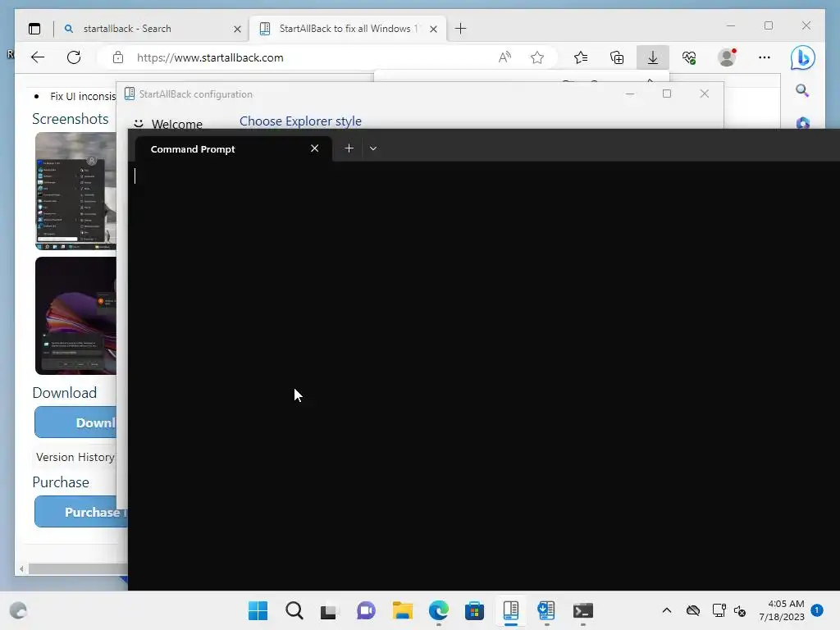The height and width of the screenshot is (630, 840).
Task: Open Microsoft Store from taskbar
Action: coord(474,610)
